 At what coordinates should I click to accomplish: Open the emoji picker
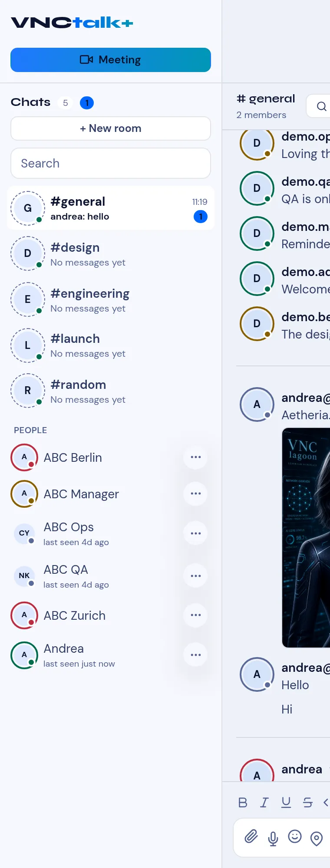[295, 836]
